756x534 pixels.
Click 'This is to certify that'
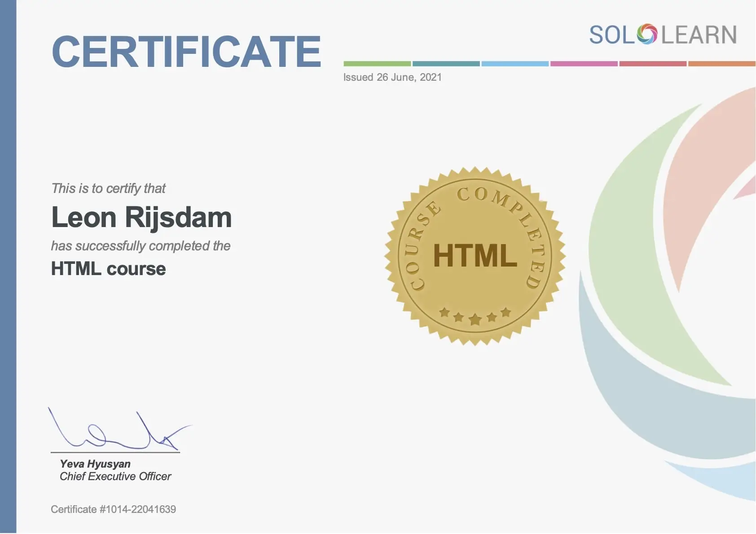108,188
